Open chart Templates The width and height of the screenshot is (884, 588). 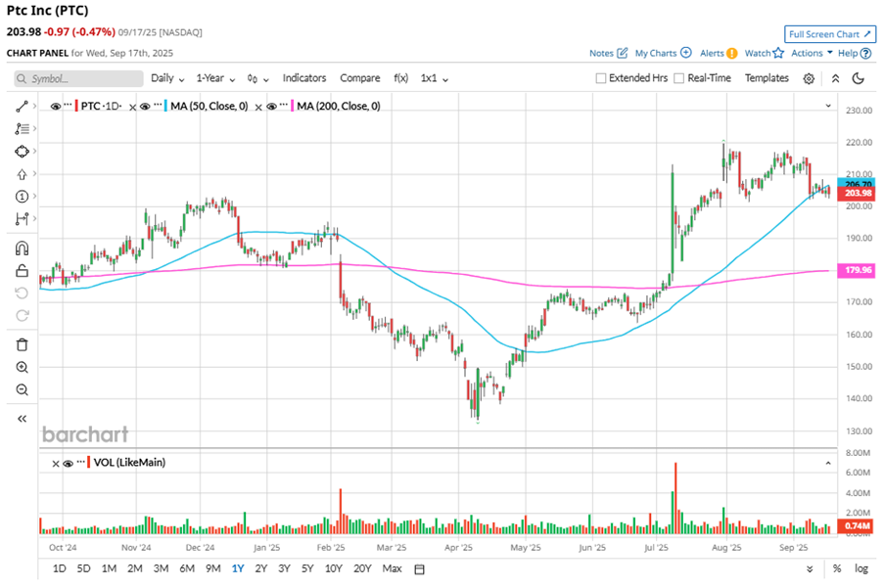pyautogui.click(x=767, y=78)
